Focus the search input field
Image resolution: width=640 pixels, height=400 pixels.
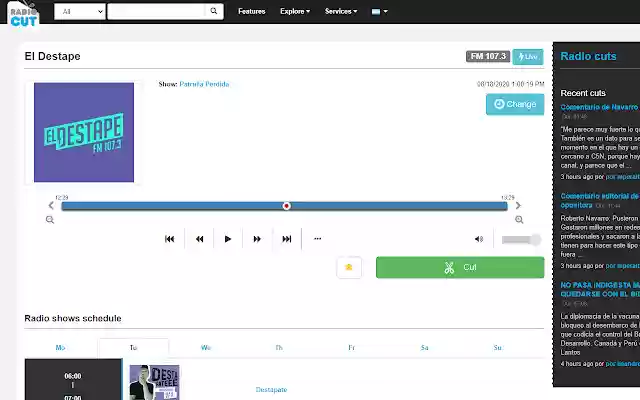[156, 11]
